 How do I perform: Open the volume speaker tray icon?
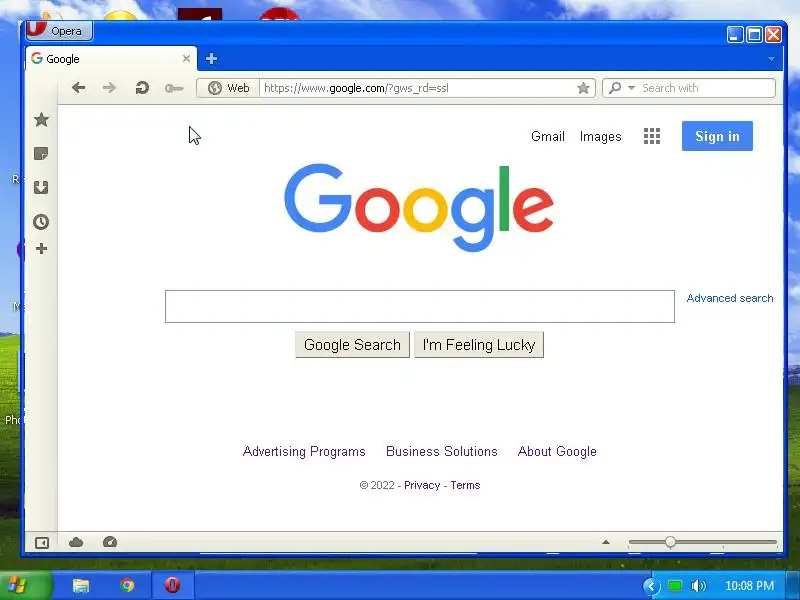[x=698, y=586]
